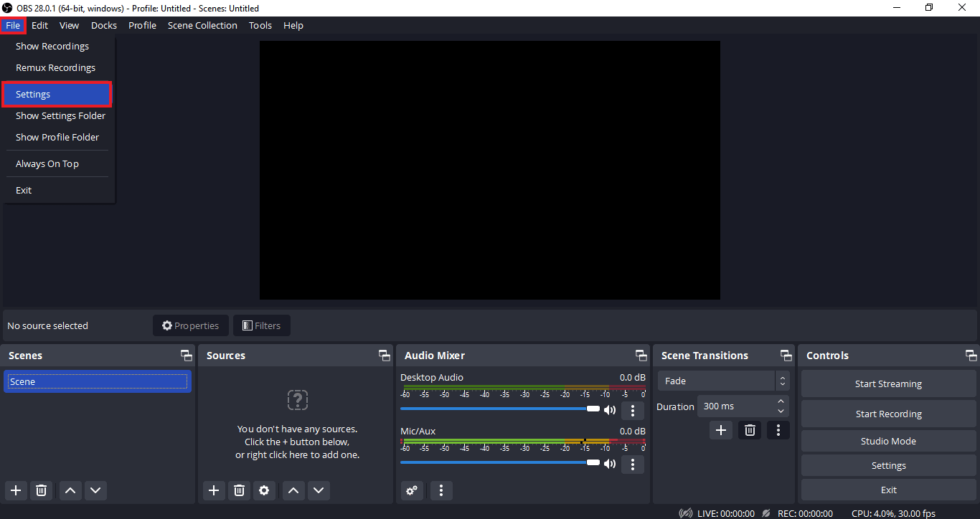The image size is (980, 519).
Task: Pop out the Scenes dock
Action: click(187, 356)
